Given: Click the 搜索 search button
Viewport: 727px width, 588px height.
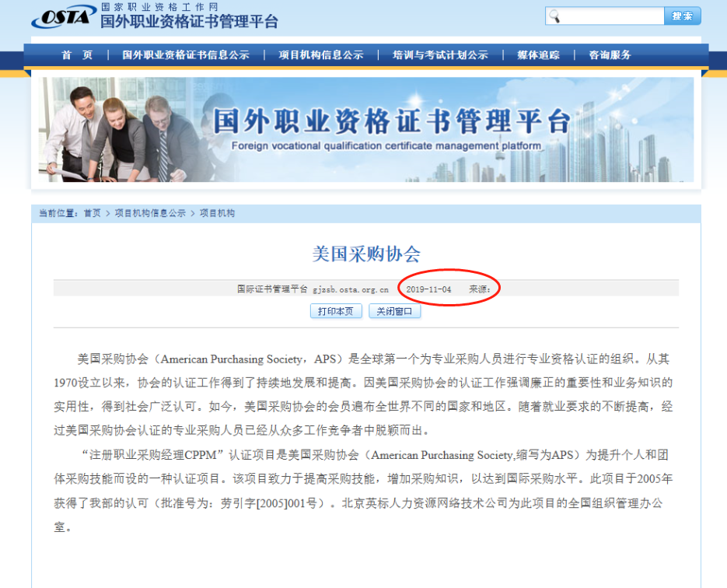Looking at the screenshot, I should [682, 16].
